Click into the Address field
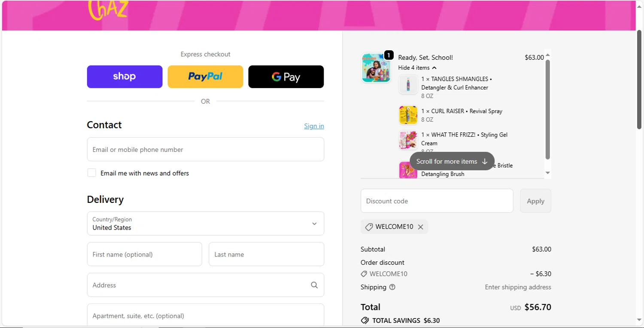Screen dimensions: 644x328 (205, 285)
